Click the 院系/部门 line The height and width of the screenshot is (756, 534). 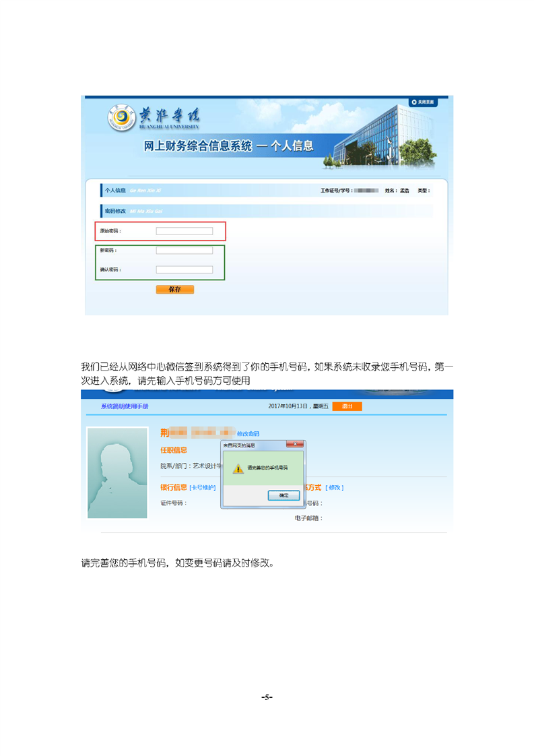coord(191,466)
